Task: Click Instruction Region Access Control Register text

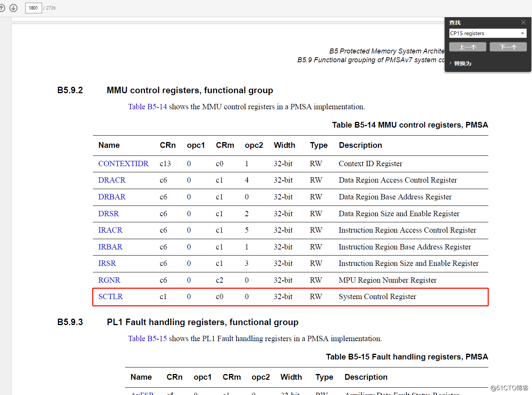Action: 407,230
